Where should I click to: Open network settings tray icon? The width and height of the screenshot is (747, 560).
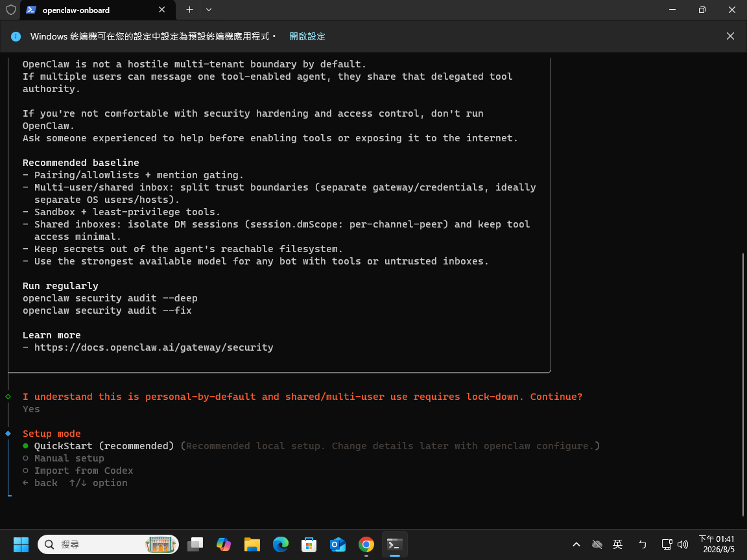(x=667, y=544)
